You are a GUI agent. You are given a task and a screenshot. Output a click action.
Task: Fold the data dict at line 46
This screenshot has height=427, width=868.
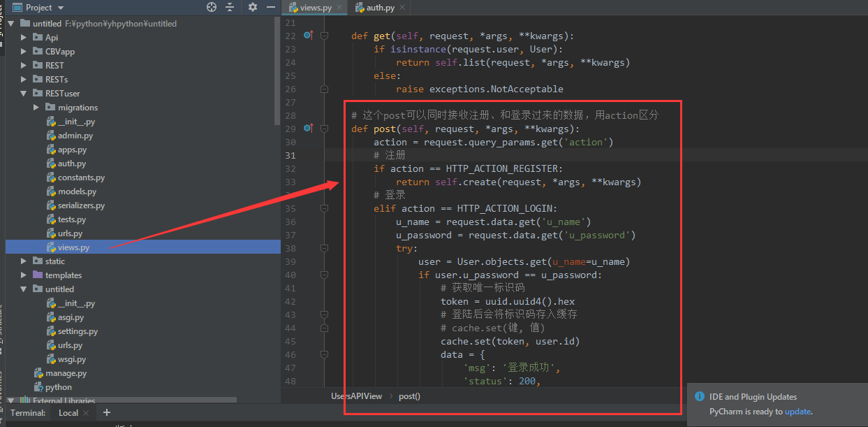pyautogui.click(x=324, y=354)
